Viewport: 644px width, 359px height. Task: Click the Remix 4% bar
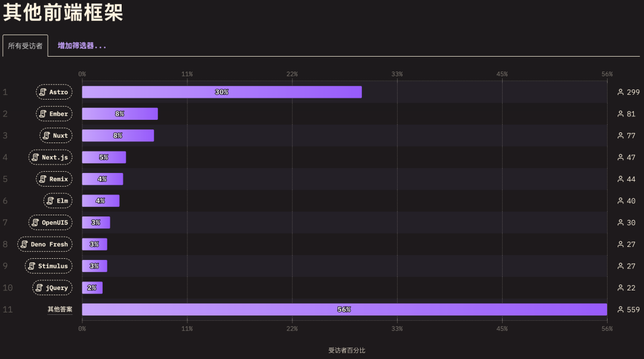103,179
